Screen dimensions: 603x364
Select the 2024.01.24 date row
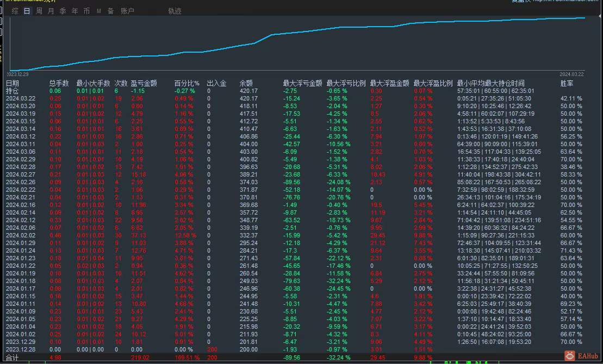click(x=20, y=250)
